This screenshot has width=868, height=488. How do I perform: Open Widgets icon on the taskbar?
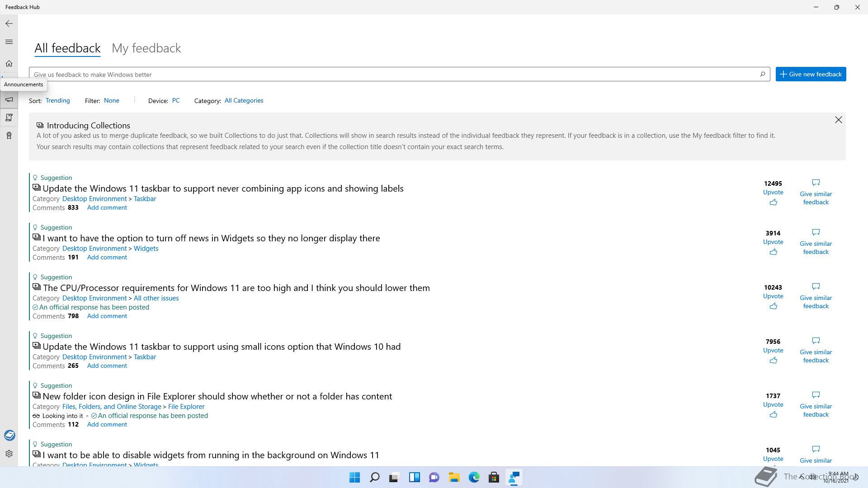click(415, 477)
